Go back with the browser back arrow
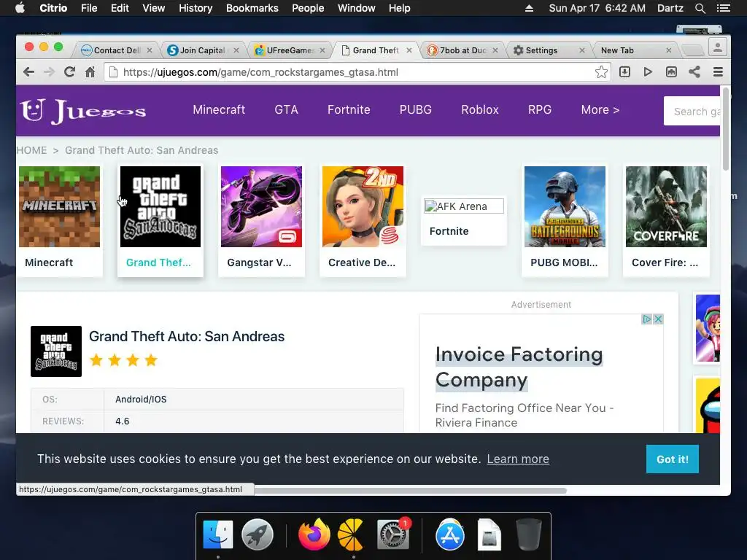Image resolution: width=747 pixels, height=560 pixels. [28, 72]
